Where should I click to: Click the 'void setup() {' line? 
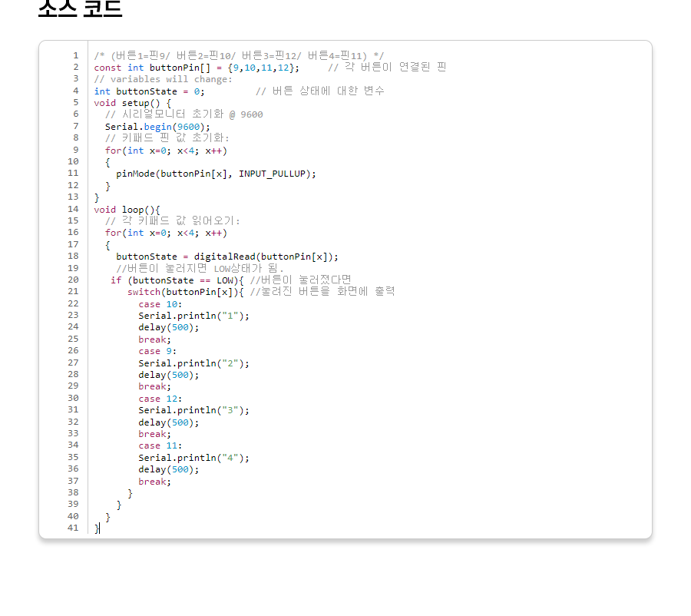pyautogui.click(x=132, y=103)
